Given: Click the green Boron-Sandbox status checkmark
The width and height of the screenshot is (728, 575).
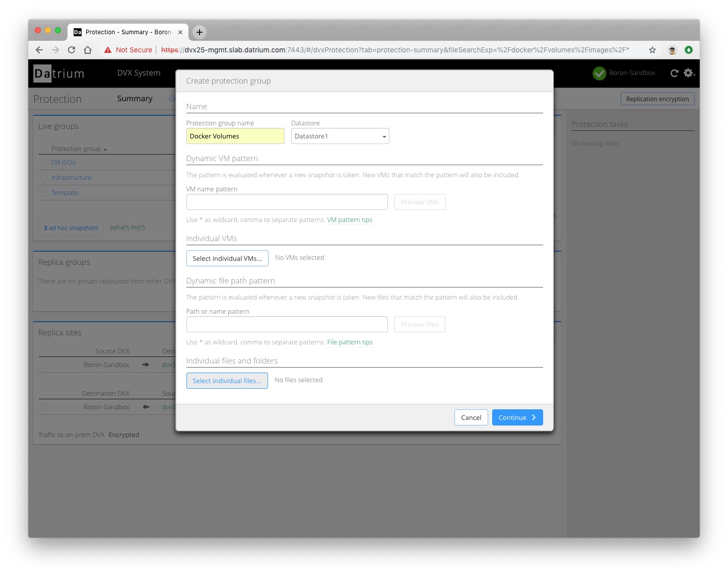Looking at the screenshot, I should pos(600,74).
